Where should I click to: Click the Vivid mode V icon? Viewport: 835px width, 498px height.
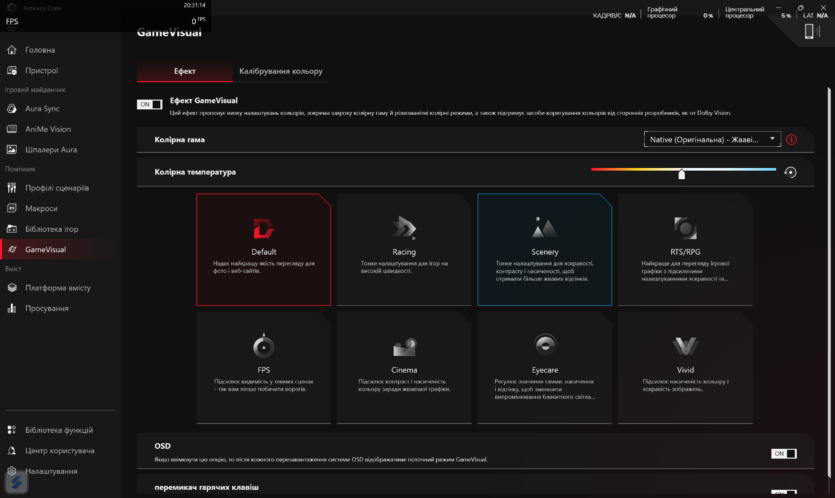[685, 346]
